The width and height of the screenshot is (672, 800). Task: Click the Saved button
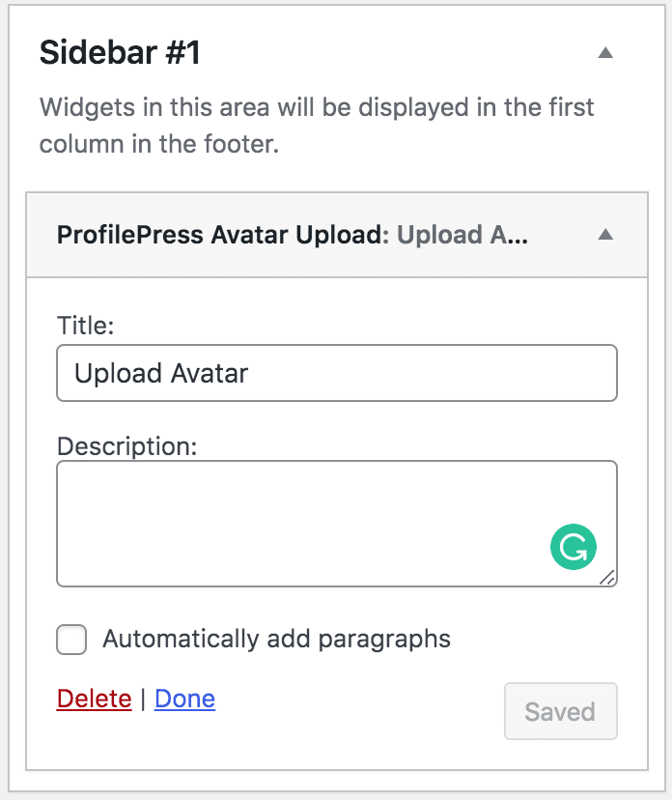tap(561, 711)
